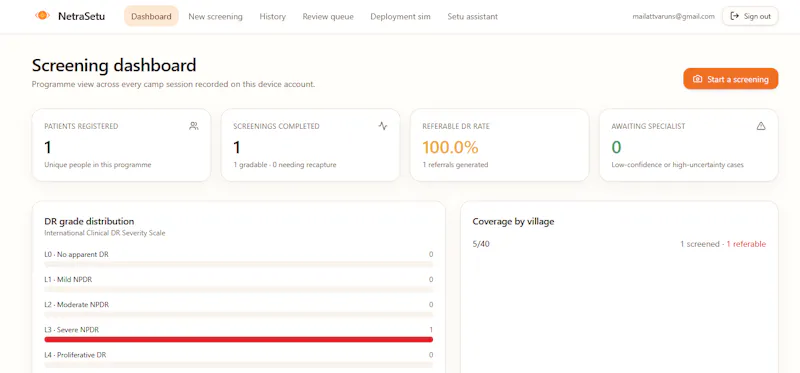This screenshot has height=373, width=800.
Task: Select the Screenings Completed card
Action: tap(310, 145)
